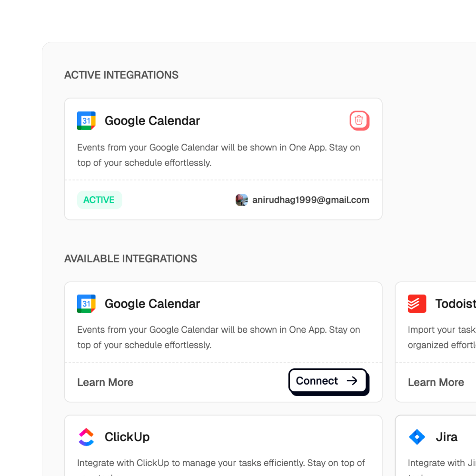
Task: Click the ACTIVE INTEGRATIONS section heading
Action: click(x=121, y=75)
